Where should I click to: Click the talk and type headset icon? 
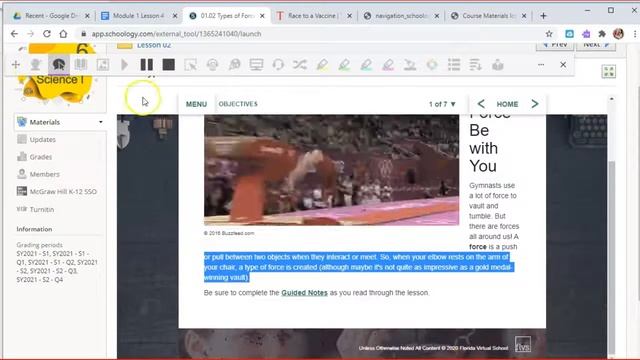tap(278, 64)
